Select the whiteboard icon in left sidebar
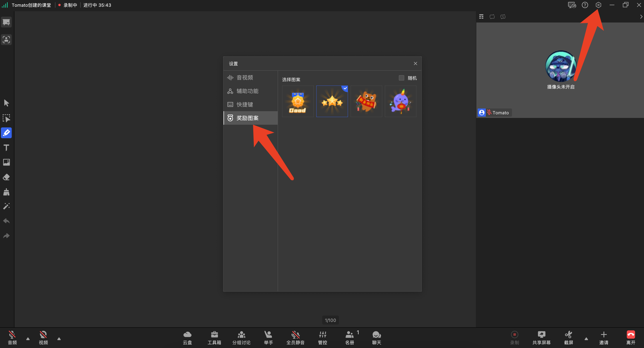Viewport: 644px width, 348px height. point(6,22)
